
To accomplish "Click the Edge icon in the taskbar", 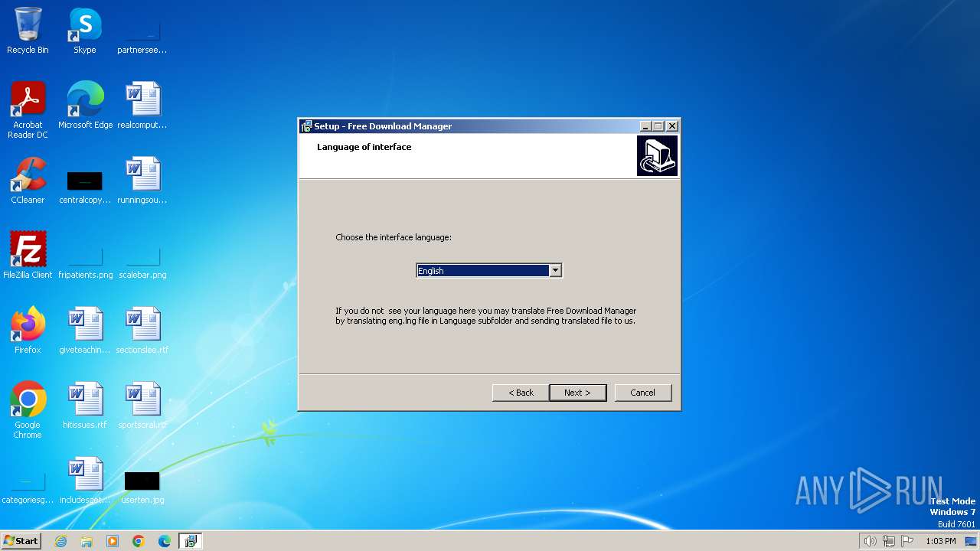I will tap(165, 541).
